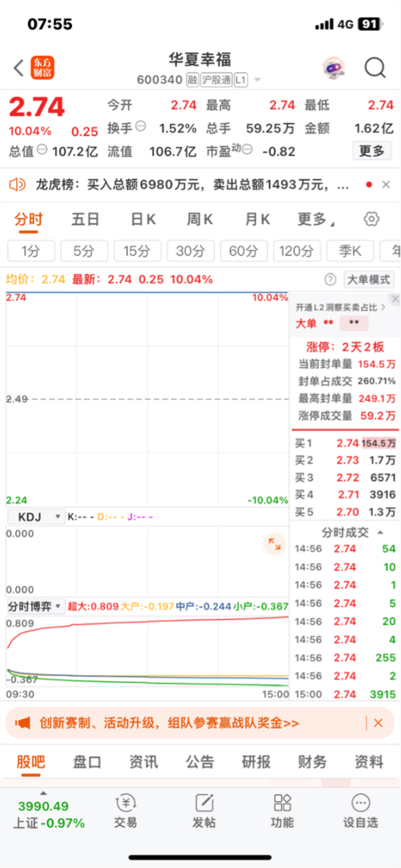The height and width of the screenshot is (868, 401).
Task: Tap the 沪股通 badge
Action: 216,80
